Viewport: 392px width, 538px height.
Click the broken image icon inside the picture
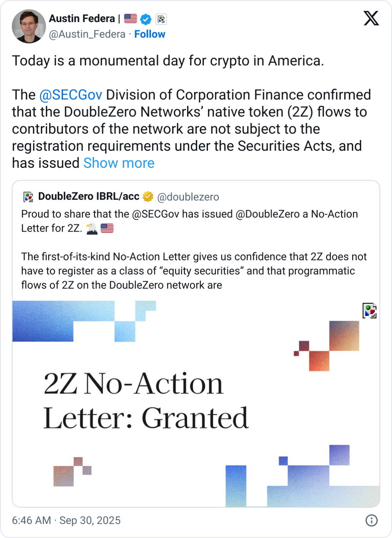(x=370, y=310)
